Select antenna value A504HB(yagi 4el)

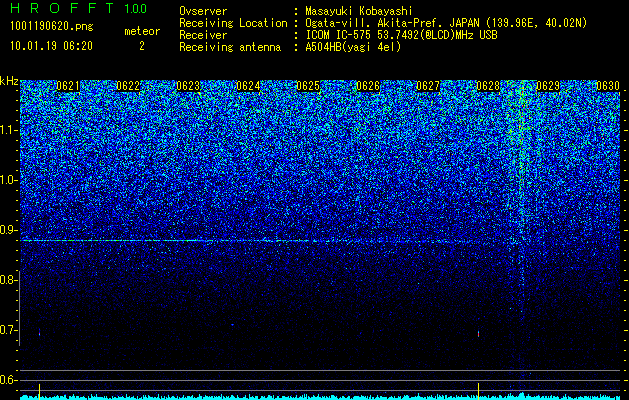353,47
